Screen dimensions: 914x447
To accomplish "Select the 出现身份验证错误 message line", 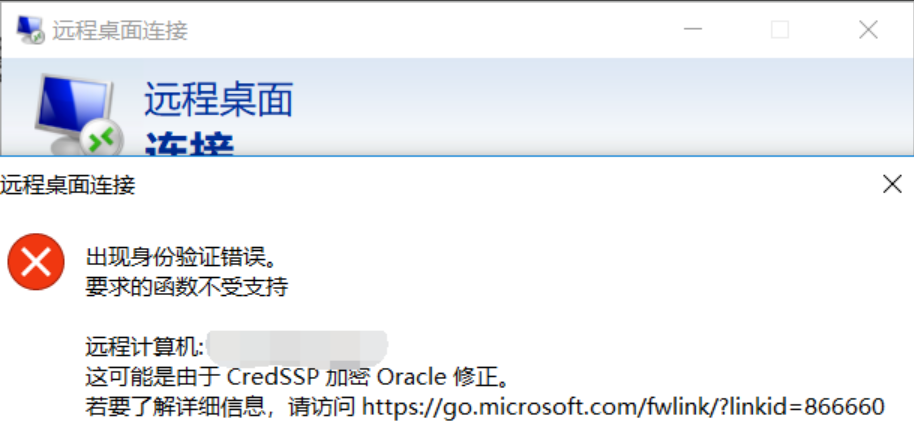I will [x=180, y=255].
